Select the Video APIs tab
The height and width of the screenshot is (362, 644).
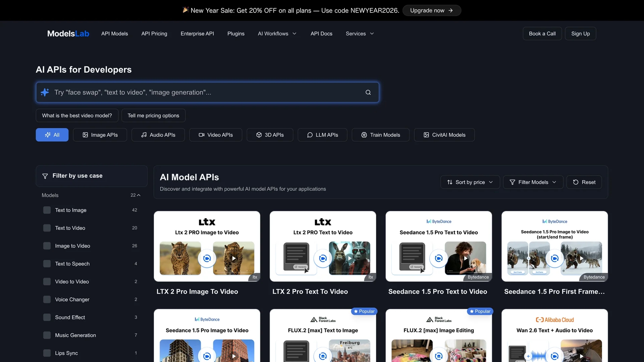216,135
